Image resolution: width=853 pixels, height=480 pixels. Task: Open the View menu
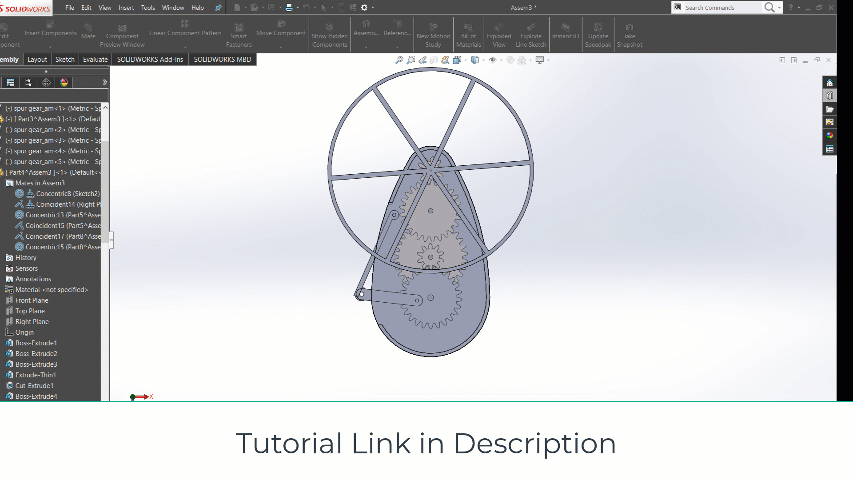pos(104,8)
